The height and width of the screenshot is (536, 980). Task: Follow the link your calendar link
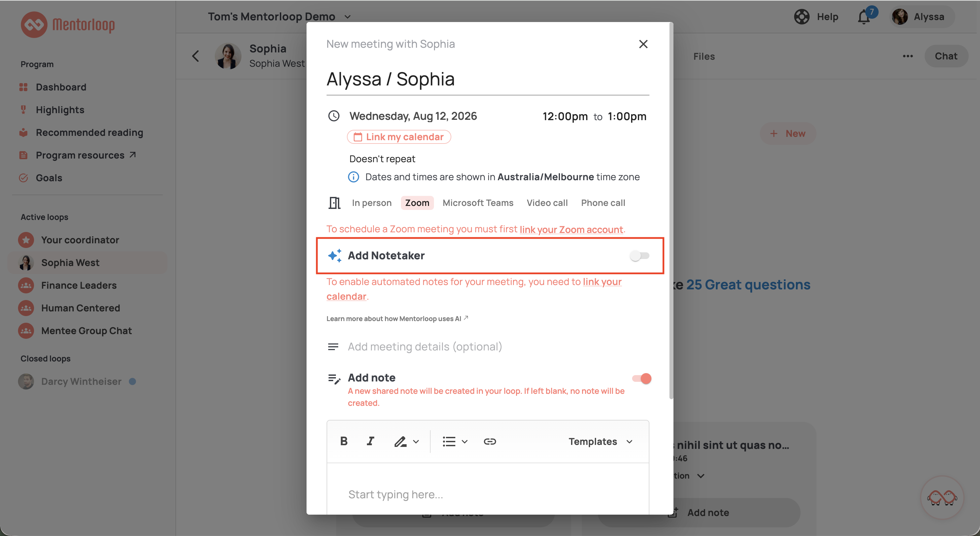[x=474, y=289]
